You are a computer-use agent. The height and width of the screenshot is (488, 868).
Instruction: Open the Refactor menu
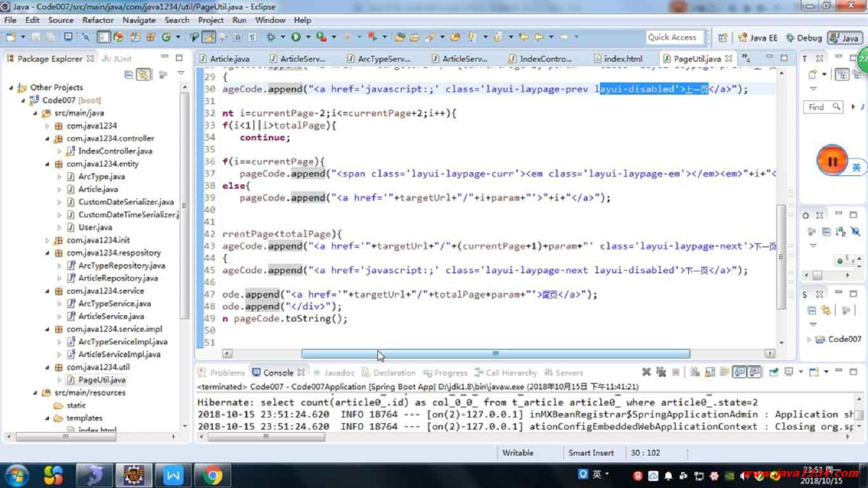coord(98,20)
